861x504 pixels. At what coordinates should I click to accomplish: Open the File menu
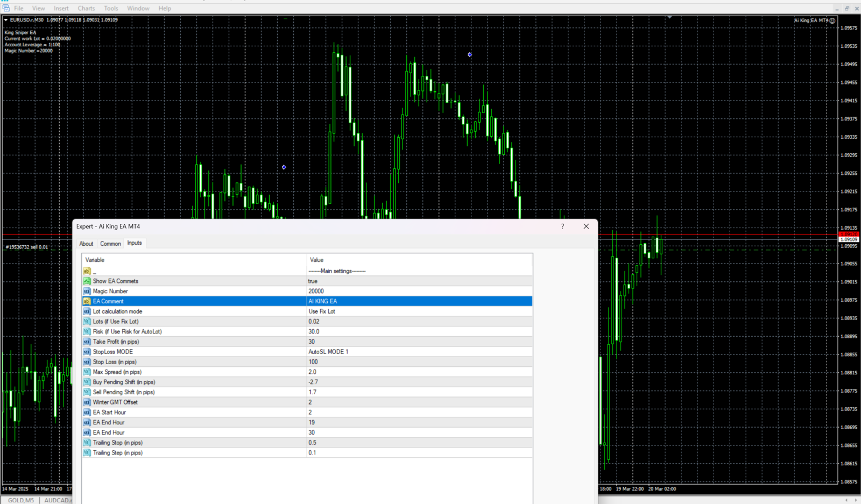(x=19, y=8)
